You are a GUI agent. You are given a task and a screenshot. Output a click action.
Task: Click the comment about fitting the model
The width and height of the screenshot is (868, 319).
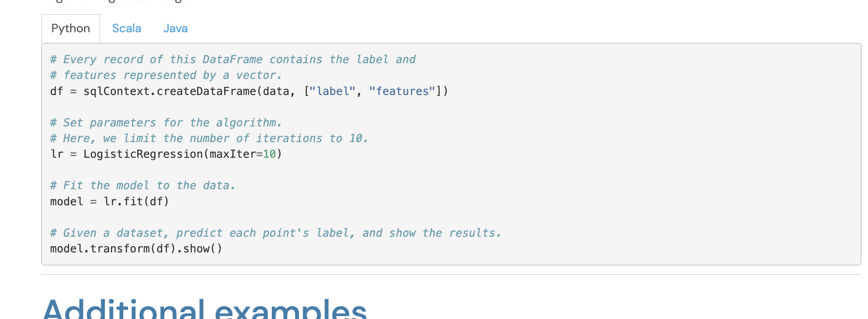143,185
